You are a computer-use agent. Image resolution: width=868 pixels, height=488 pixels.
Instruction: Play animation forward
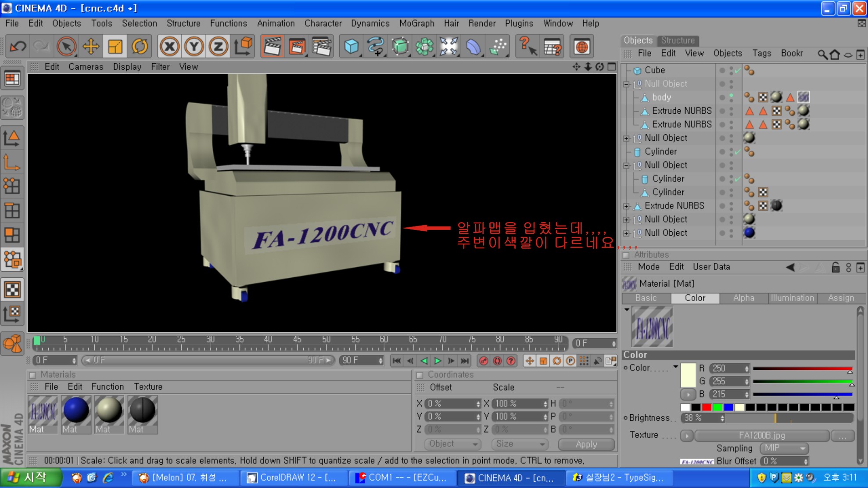(438, 361)
